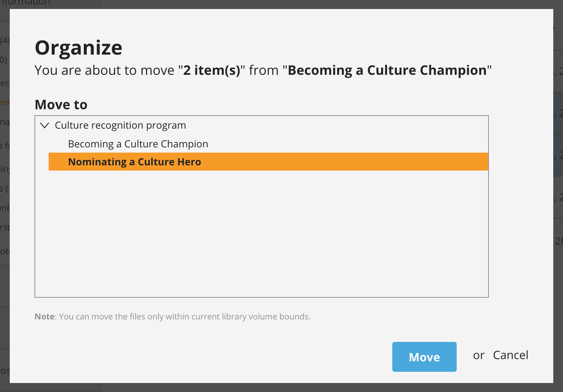Click empty space inside Move to list

pos(261,234)
